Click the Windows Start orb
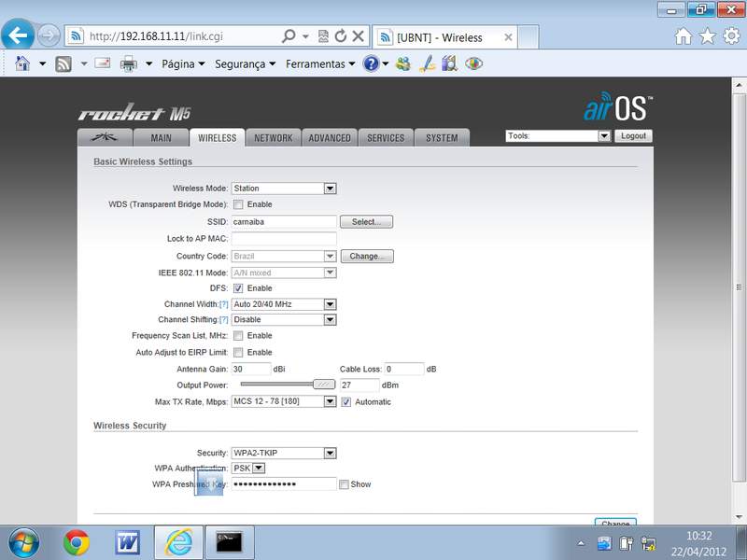 24,543
